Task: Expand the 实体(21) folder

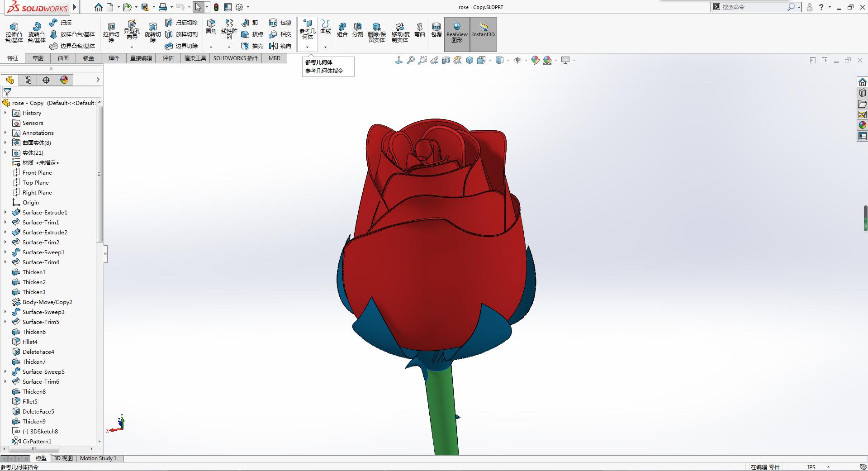Action: coord(5,153)
